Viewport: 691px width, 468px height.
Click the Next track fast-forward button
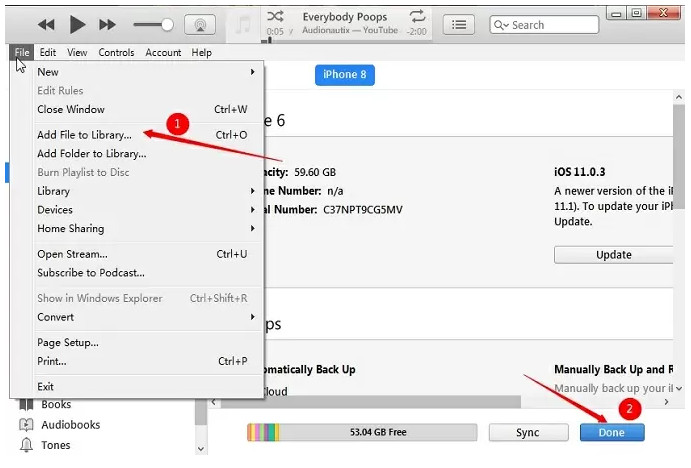coord(107,25)
